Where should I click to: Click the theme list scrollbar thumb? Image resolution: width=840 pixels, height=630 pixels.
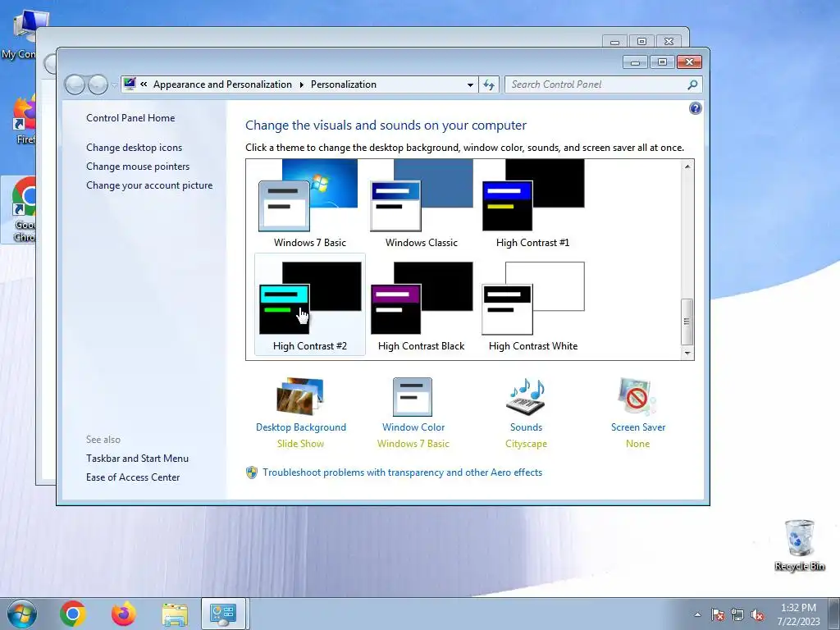687,322
